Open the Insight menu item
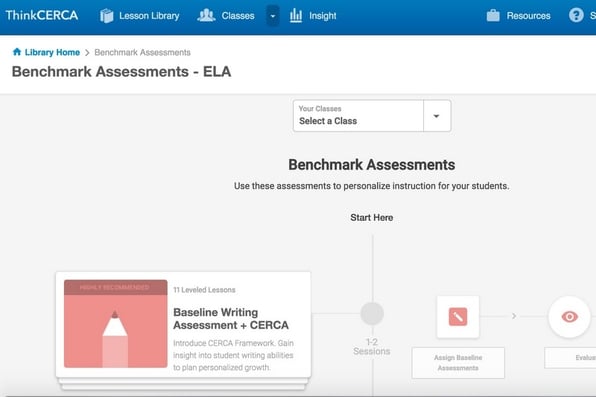Image resolution: width=596 pixels, height=397 pixels. (313, 16)
